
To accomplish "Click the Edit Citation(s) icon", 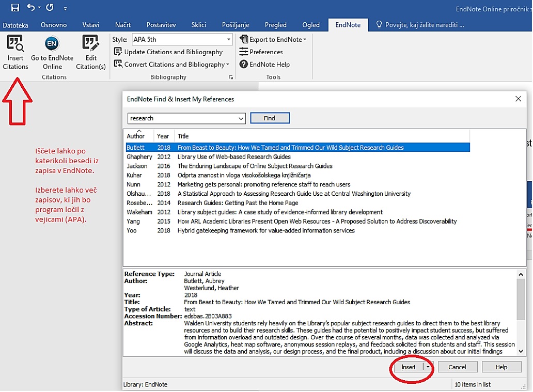I will pyautogui.click(x=91, y=52).
